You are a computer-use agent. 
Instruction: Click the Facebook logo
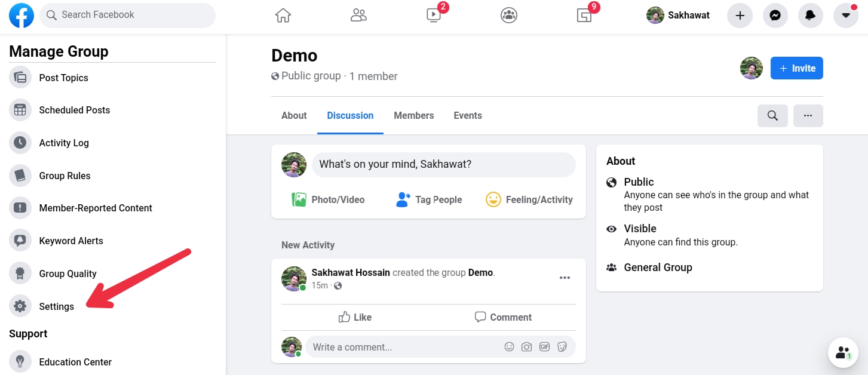tap(22, 15)
